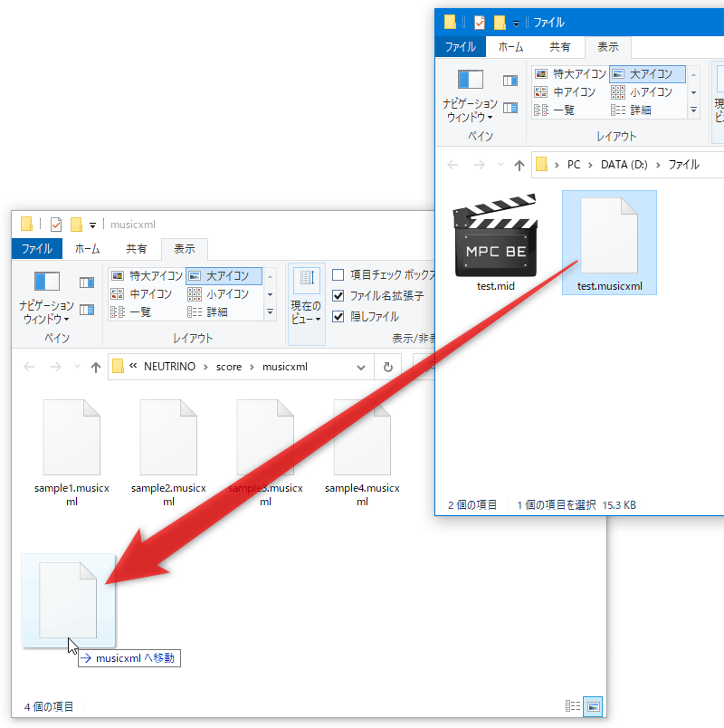
Task: Switch to details view via the musicxml status bar icon
Action: (573, 706)
